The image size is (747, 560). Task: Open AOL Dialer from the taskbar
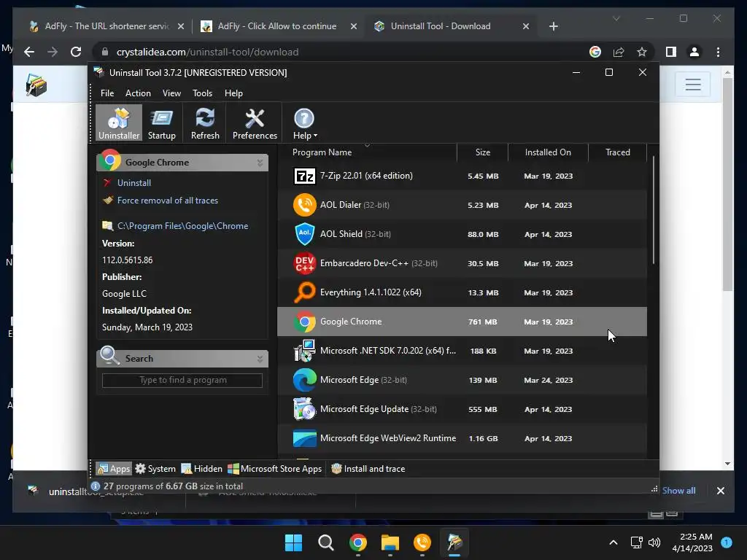click(x=422, y=542)
